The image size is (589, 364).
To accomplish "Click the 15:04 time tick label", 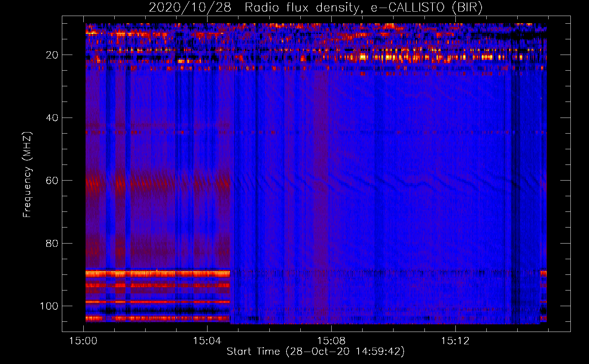I will [207, 341].
